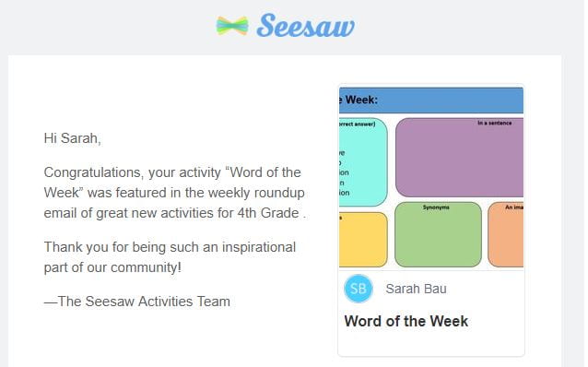588x367 pixels.
Task: Open the SB profile avatar circle
Action: pyautogui.click(x=359, y=289)
